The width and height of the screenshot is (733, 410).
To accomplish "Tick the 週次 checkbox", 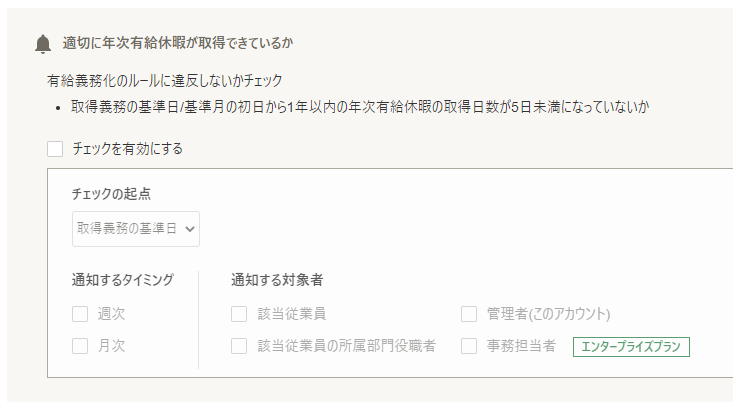I will (80, 314).
